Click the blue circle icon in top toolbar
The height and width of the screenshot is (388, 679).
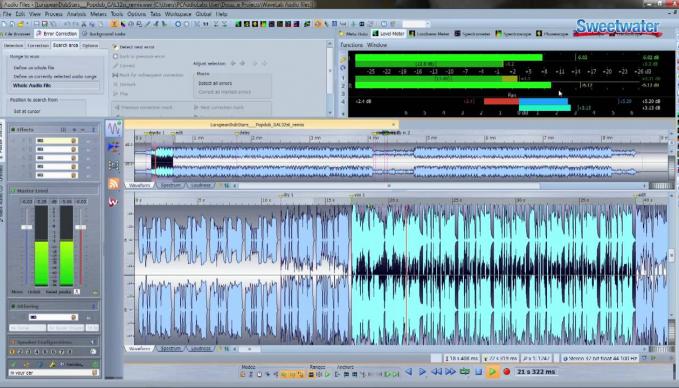178,24
